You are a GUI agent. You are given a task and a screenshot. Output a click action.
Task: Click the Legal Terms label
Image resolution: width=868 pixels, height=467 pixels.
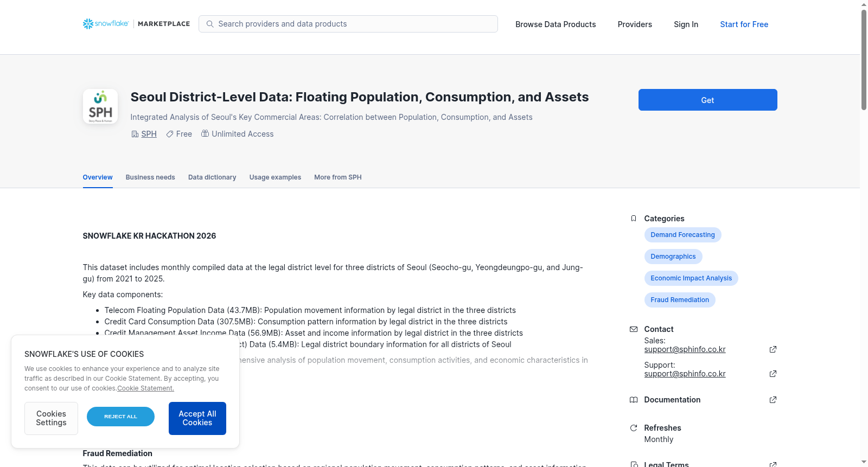(667, 464)
